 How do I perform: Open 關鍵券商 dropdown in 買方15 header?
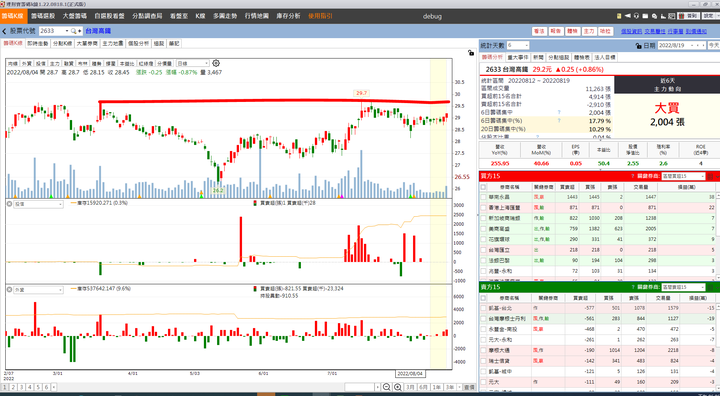(x=683, y=176)
